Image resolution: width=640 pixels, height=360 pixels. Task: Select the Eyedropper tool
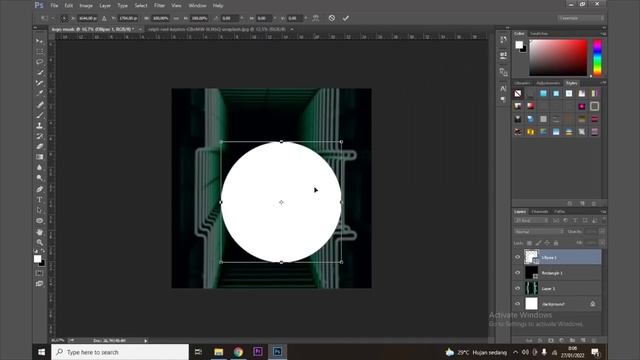pos(39,93)
